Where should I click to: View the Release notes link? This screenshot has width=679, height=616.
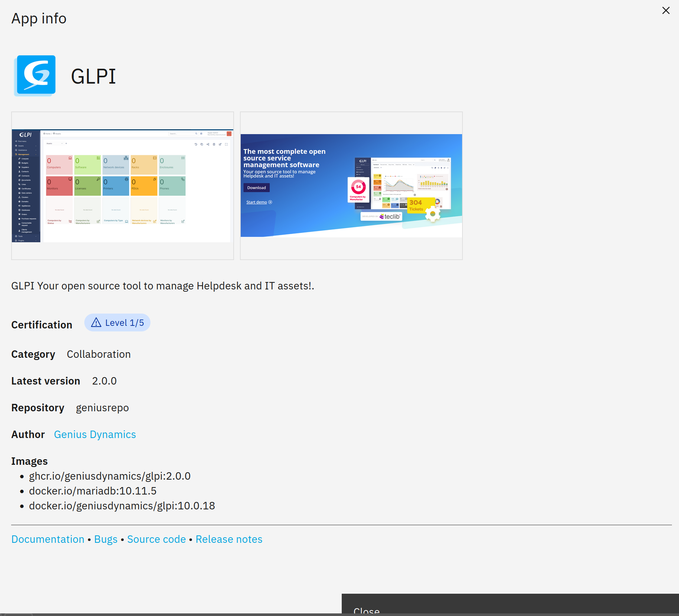[x=229, y=539]
